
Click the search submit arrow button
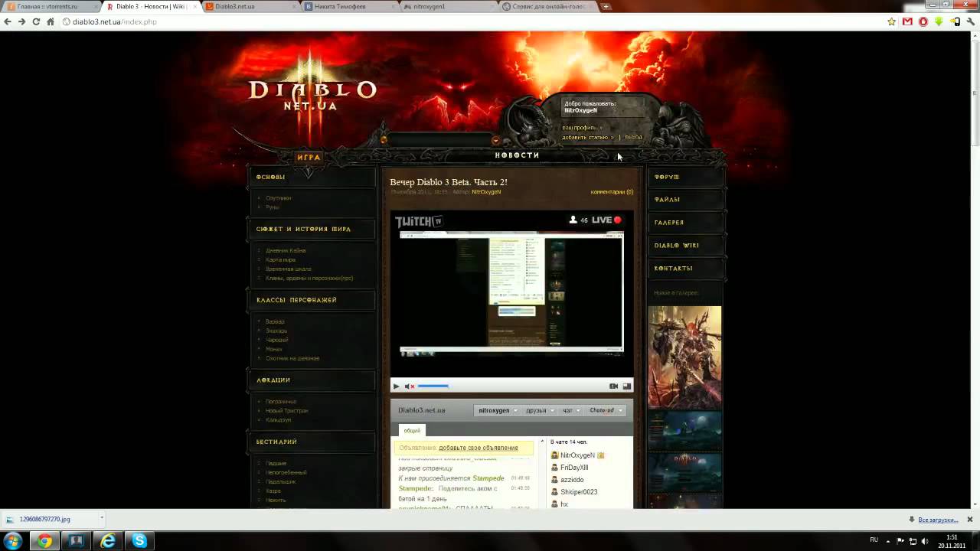coord(495,140)
